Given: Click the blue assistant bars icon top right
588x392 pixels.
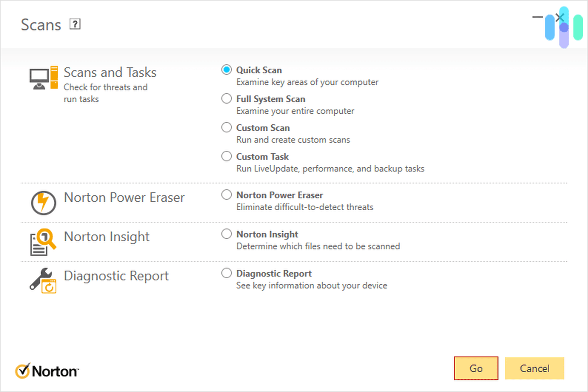Looking at the screenshot, I should [563, 26].
